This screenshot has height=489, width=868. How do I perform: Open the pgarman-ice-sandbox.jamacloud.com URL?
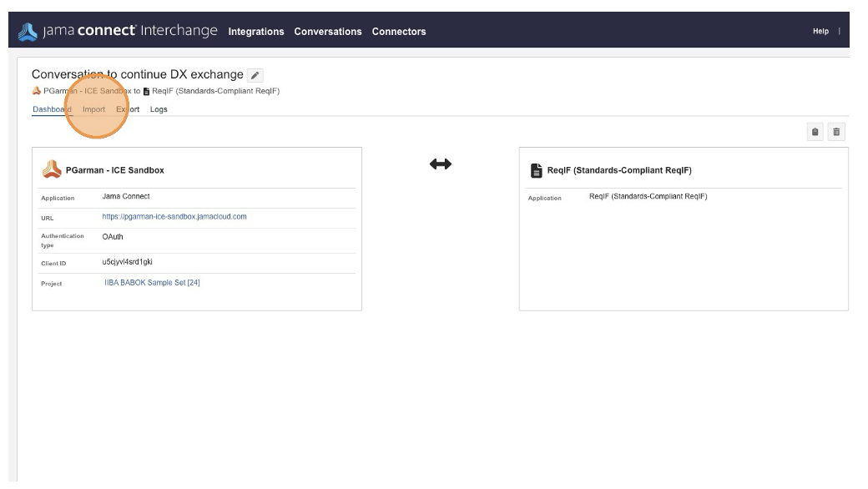point(174,216)
